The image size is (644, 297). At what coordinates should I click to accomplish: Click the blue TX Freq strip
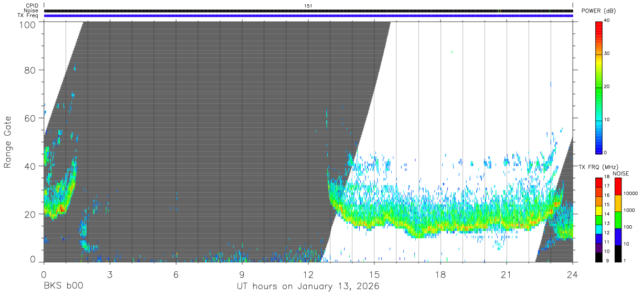pyautogui.click(x=308, y=16)
